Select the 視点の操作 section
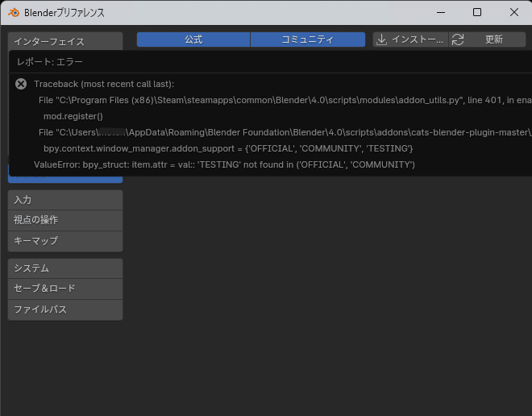 (x=65, y=220)
